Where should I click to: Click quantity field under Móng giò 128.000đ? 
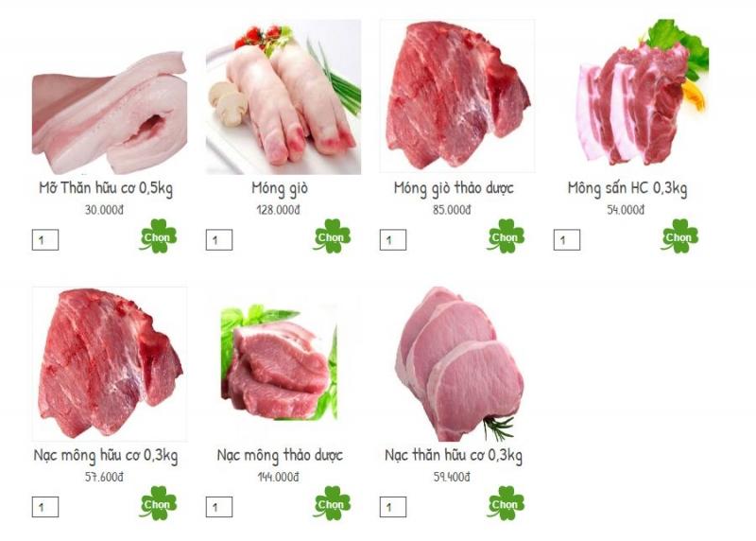point(219,240)
